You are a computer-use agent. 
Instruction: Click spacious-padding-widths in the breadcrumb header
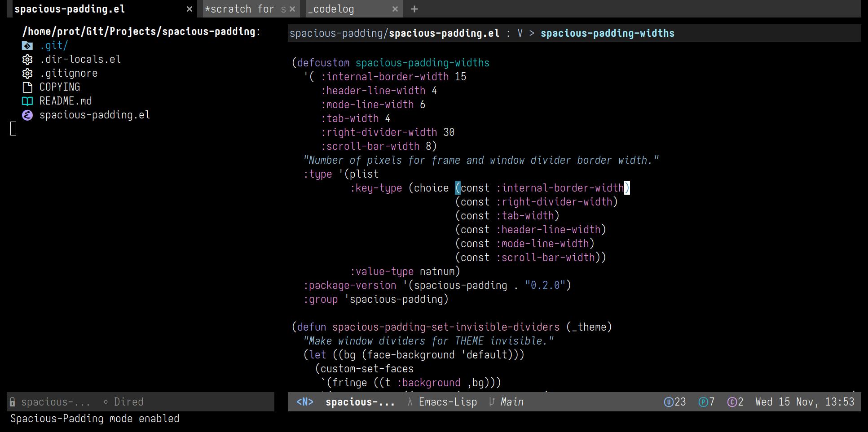pyautogui.click(x=608, y=33)
